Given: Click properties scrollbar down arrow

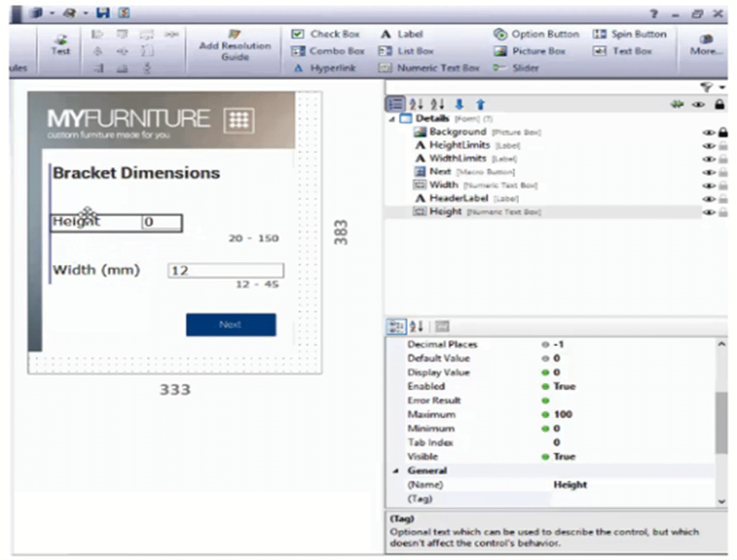Looking at the screenshot, I should [x=721, y=501].
